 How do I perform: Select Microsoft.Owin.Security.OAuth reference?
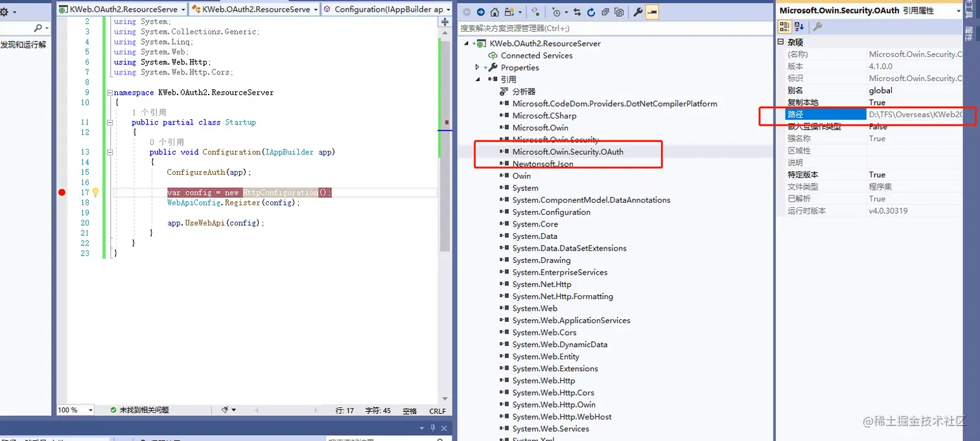568,152
